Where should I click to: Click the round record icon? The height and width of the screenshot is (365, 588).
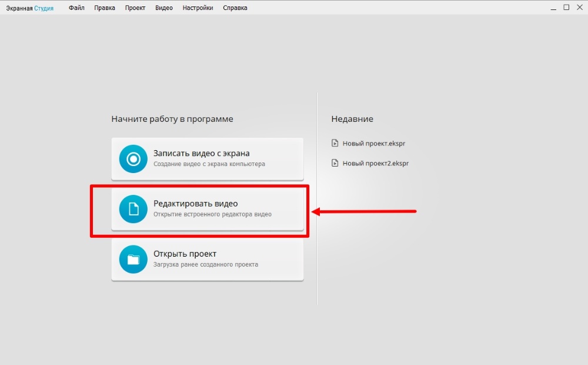[133, 159]
